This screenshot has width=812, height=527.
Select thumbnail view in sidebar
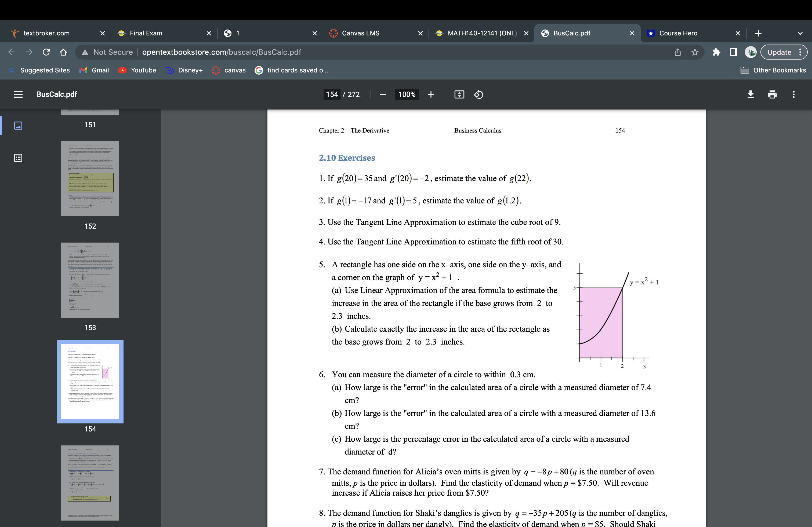pyautogui.click(x=18, y=125)
